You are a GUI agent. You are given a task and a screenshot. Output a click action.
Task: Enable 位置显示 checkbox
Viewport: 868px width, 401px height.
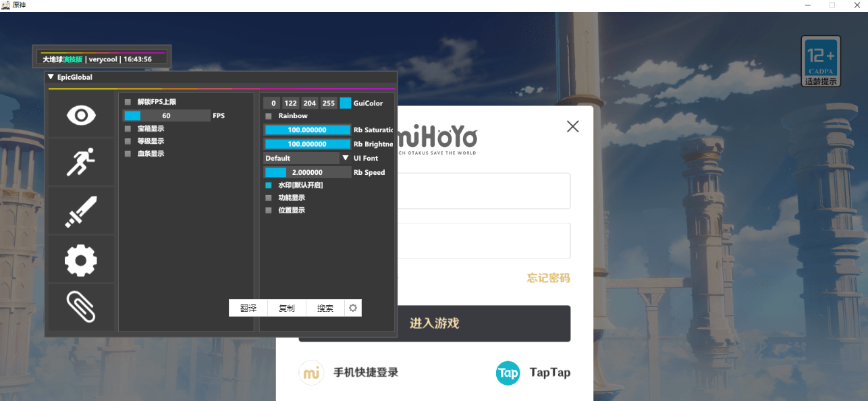269,211
